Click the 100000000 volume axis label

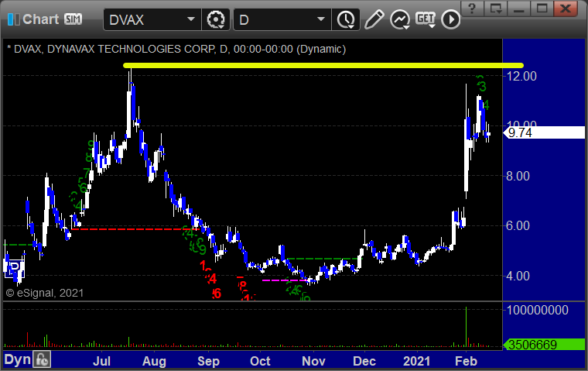pos(538,310)
